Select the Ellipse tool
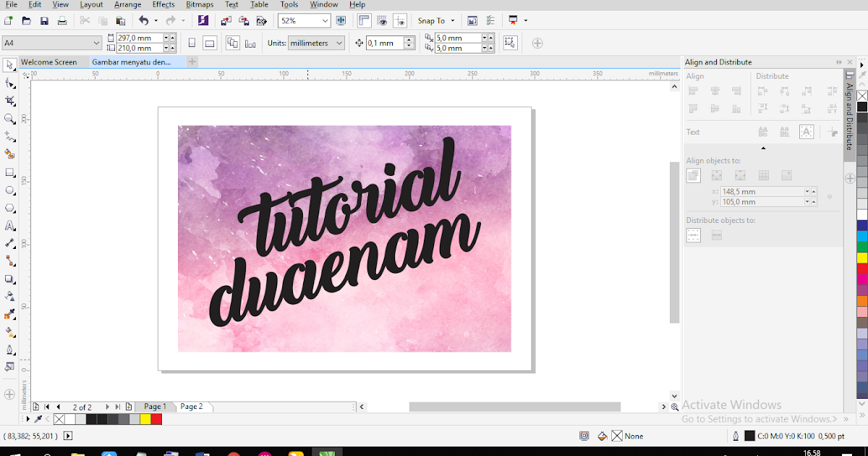868x456 pixels. (x=10, y=190)
